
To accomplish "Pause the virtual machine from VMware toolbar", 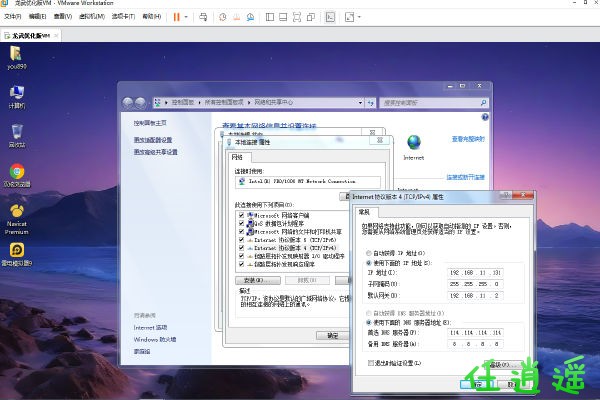I will point(176,17).
